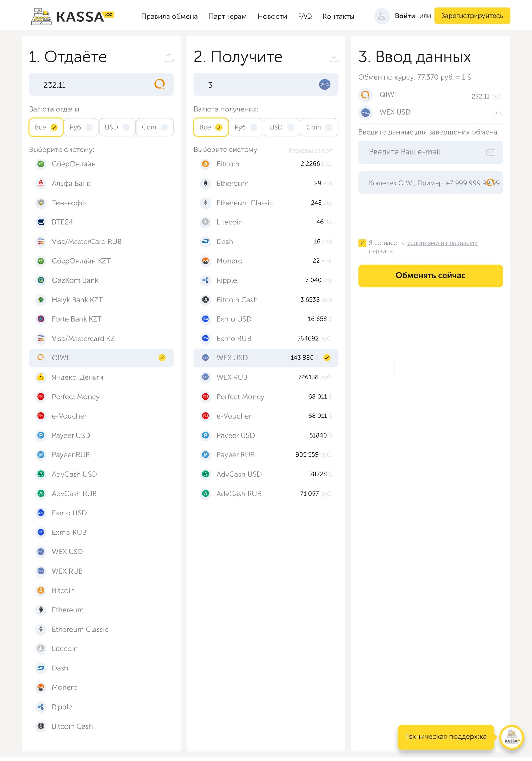Open Контакты menu item

click(338, 16)
